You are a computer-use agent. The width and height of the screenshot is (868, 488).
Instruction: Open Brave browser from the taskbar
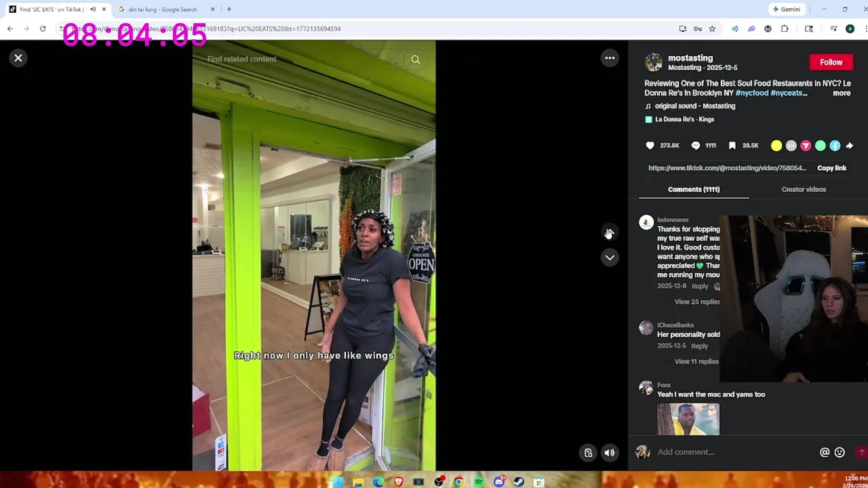click(399, 482)
